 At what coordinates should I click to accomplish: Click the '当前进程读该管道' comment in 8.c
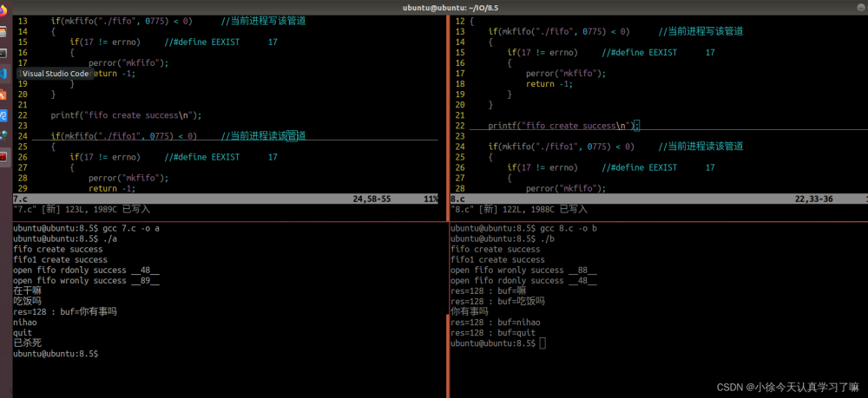click(x=700, y=147)
